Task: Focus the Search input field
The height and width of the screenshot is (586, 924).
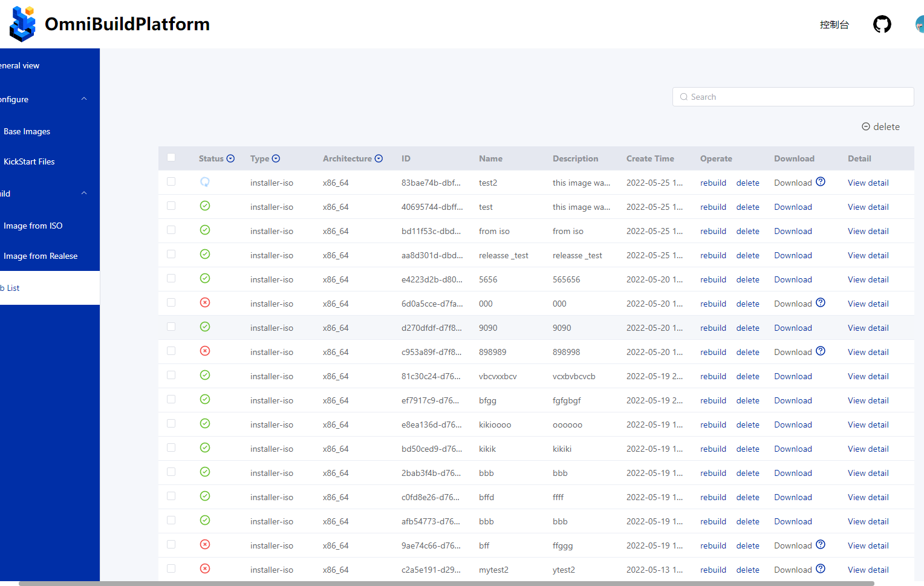Action: [x=793, y=97]
